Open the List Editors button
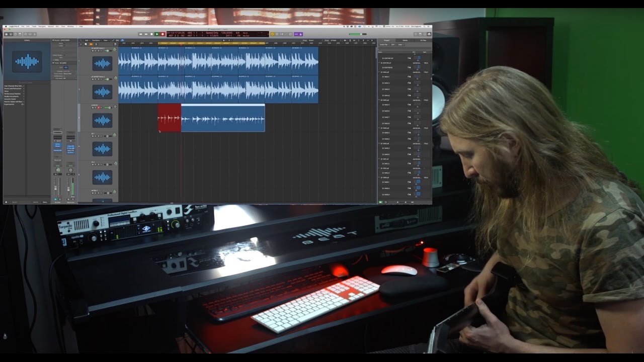The height and width of the screenshot is (362, 644). pyautogui.click(x=416, y=34)
